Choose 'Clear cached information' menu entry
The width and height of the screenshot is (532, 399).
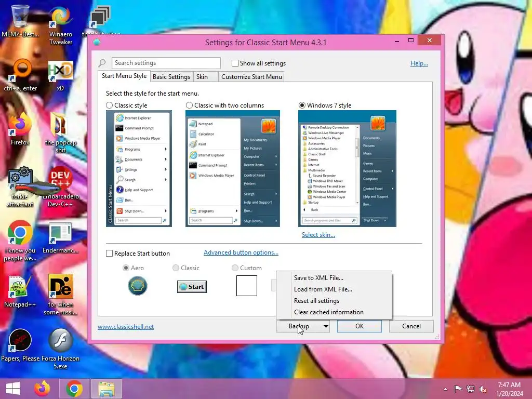334,312
